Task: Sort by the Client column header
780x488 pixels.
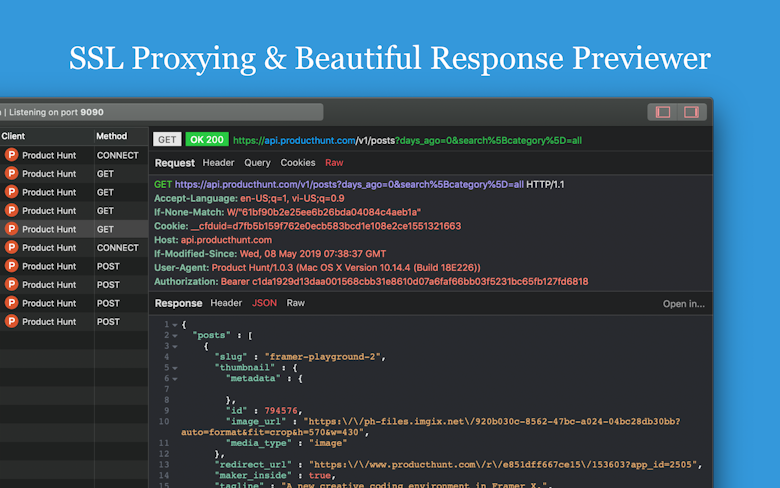Action: 13,136
